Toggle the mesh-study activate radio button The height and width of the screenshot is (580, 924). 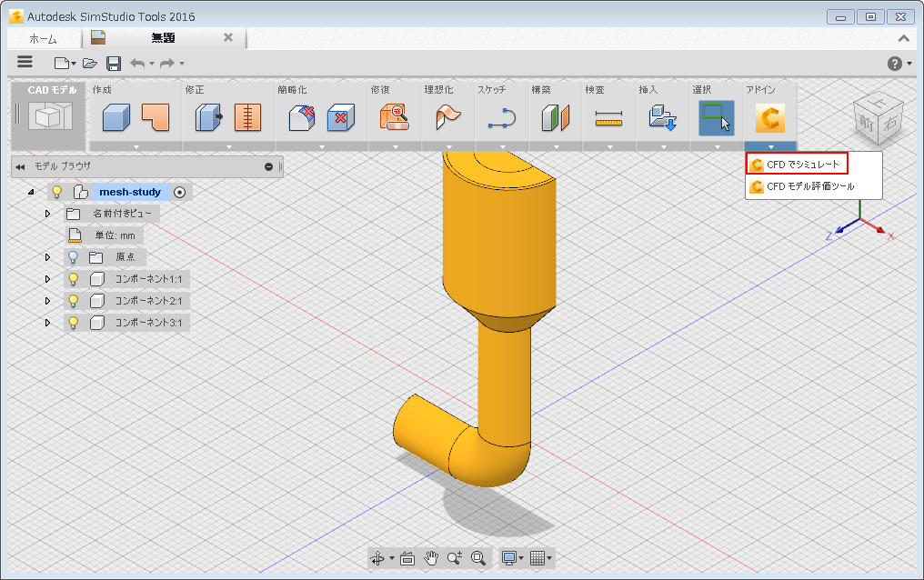[x=180, y=192]
